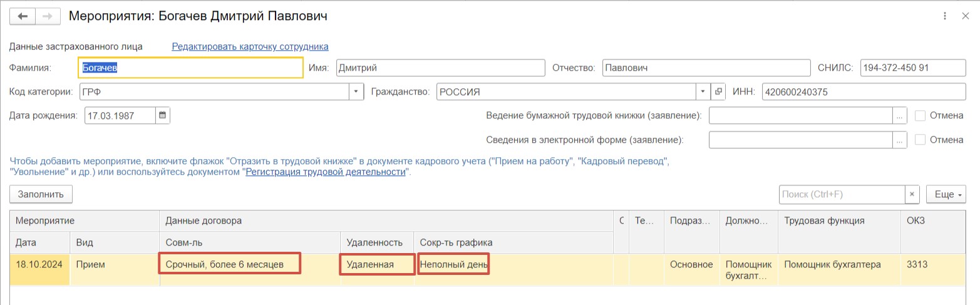Open the Регистрация трудовой деятельности link
980x305 pixels.
click(326, 172)
